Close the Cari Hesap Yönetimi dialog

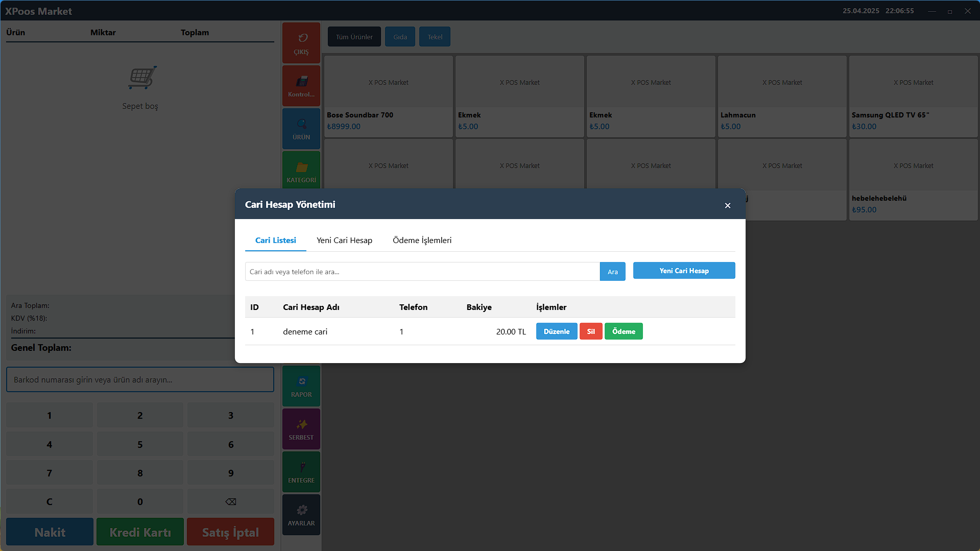point(727,205)
